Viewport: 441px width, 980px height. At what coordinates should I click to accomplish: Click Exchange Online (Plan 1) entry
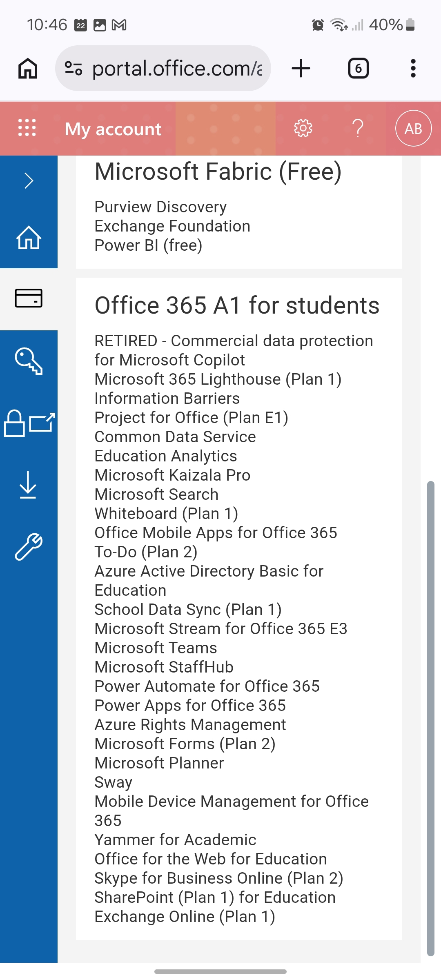coord(185,917)
